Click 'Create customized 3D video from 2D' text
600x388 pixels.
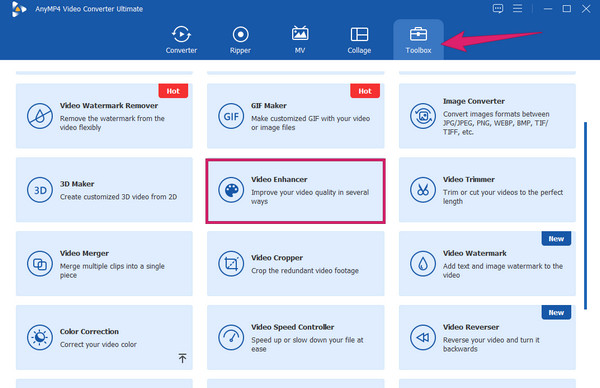[x=118, y=197]
